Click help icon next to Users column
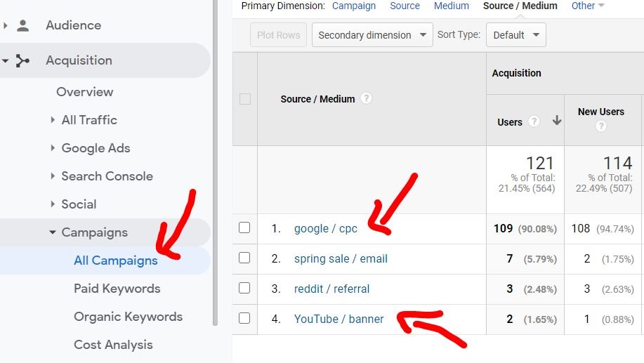This screenshot has width=644, height=363. click(534, 121)
